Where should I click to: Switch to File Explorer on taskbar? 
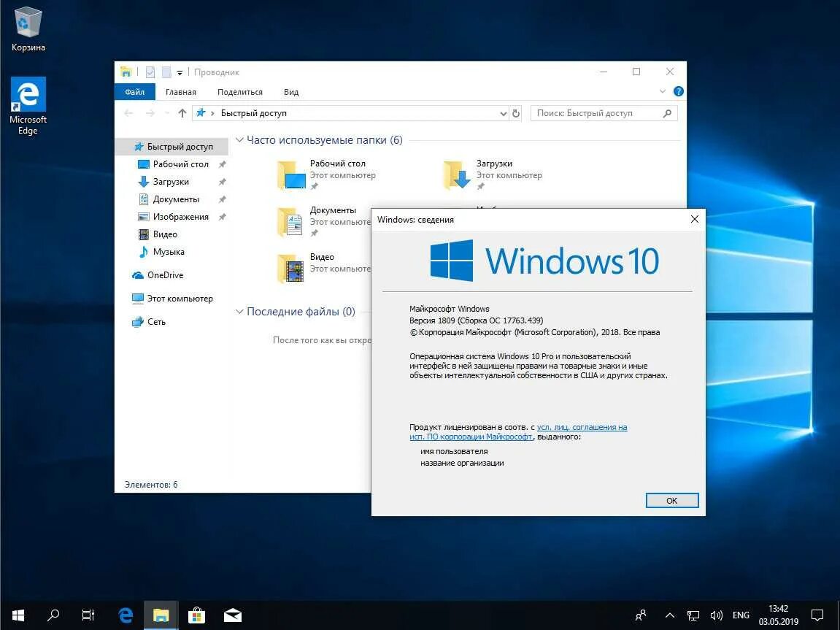coord(161,615)
